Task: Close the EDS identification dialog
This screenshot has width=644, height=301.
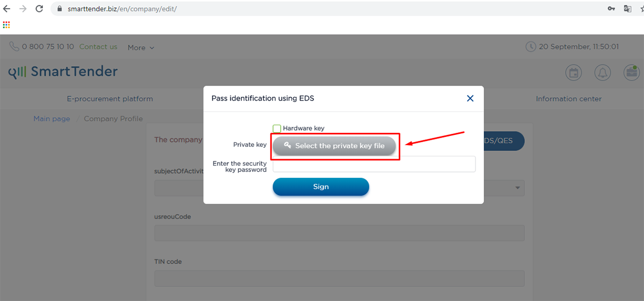Action: pyautogui.click(x=470, y=98)
